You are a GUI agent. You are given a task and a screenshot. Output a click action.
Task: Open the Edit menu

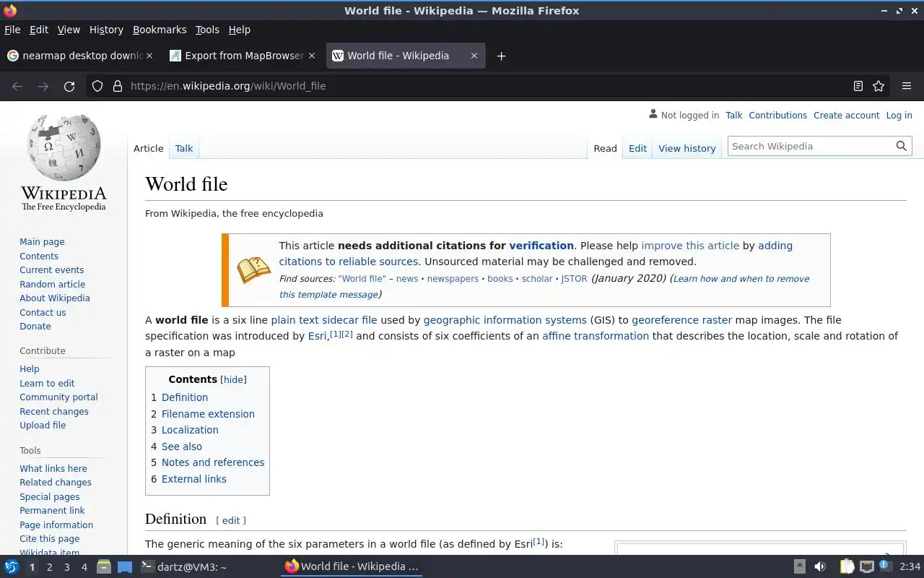(x=39, y=30)
